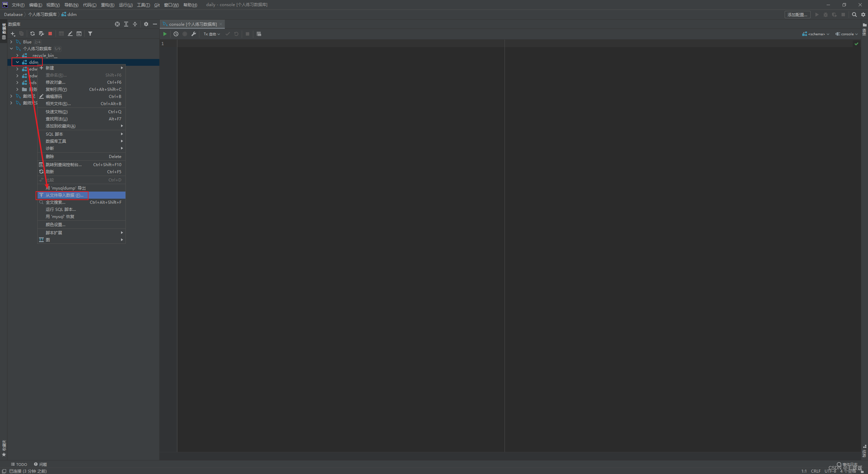
Task: Open the console session dropdown
Action: pyautogui.click(x=847, y=34)
